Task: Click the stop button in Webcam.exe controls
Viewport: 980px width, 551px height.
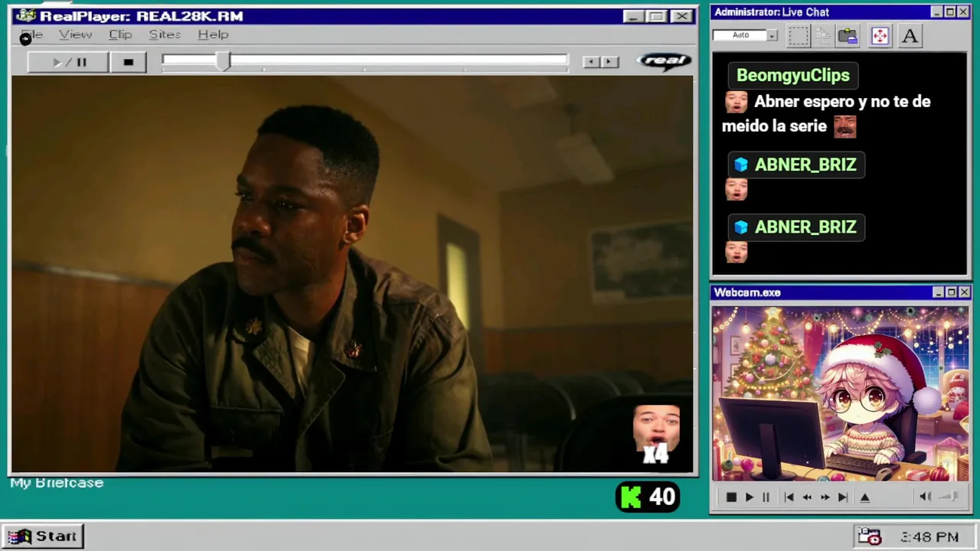Action: point(730,497)
